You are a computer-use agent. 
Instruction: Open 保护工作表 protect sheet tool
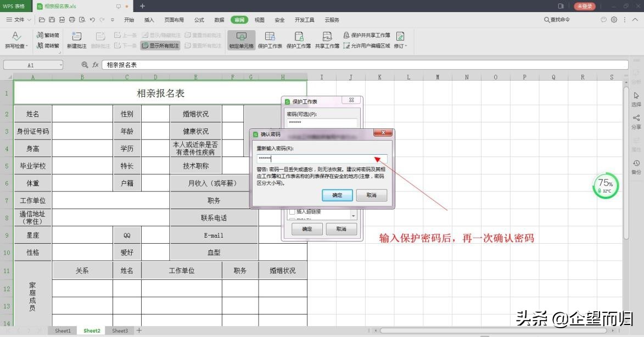[270, 40]
